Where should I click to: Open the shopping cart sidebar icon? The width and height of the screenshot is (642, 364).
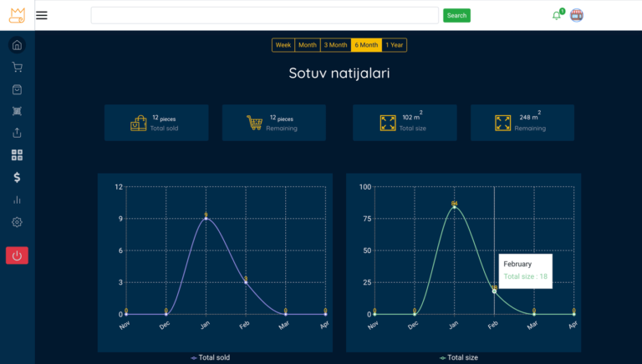click(17, 68)
